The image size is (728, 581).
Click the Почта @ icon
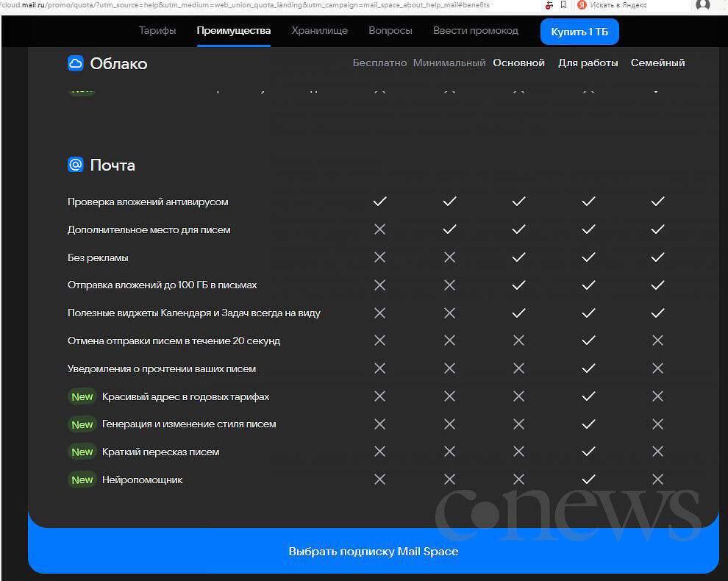[75, 165]
